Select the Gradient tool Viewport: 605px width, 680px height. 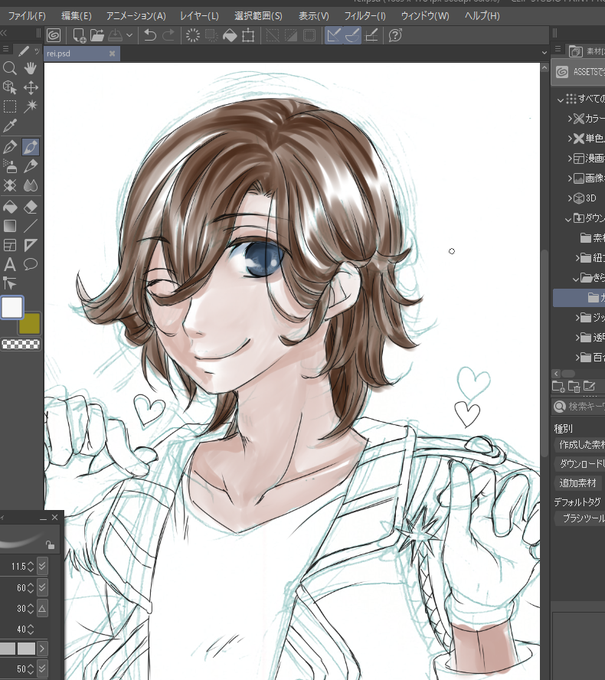tap(10, 226)
